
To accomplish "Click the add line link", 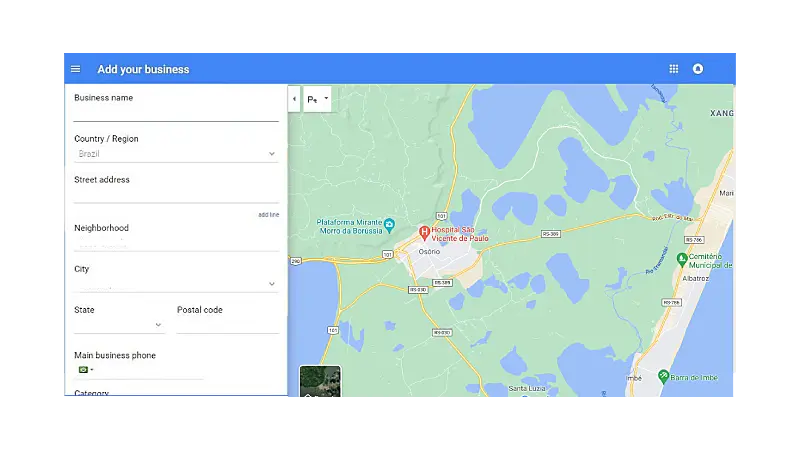I will click(x=268, y=215).
